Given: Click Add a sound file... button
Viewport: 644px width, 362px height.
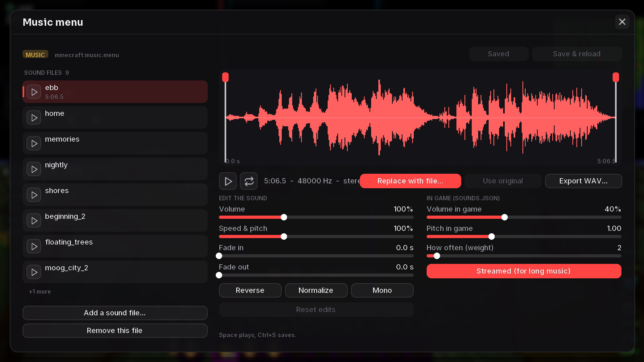Looking at the screenshot, I should click(x=115, y=313).
